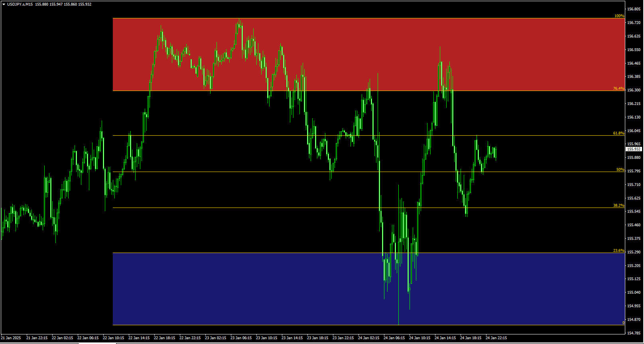This screenshot has width=644, height=344.
Task: Click price scale value 156.385
Action: [x=634, y=77]
